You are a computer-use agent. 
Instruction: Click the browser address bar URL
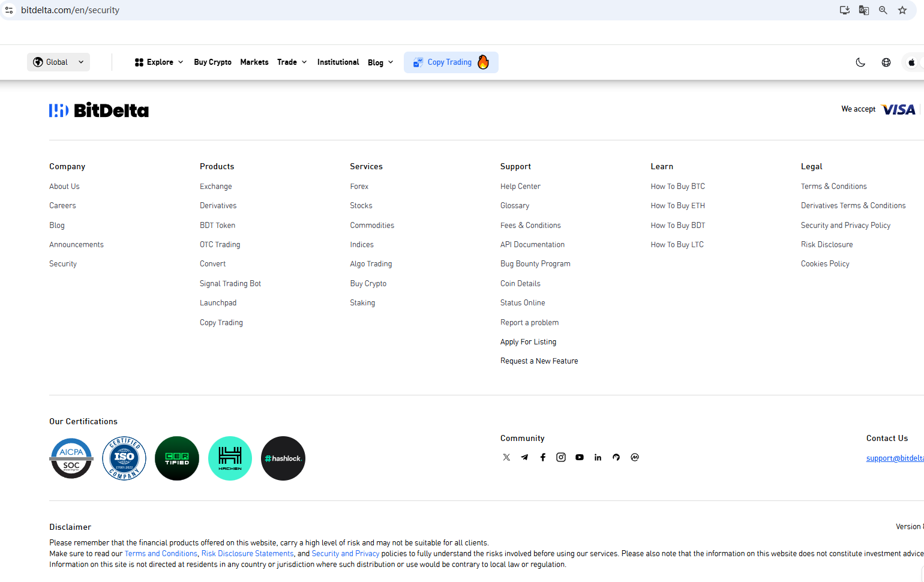pyautogui.click(x=70, y=10)
